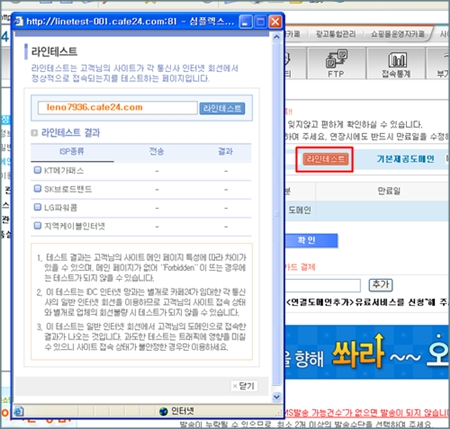Select the SK브로드밴드 row icon
This screenshot has width=450, height=429.
pyautogui.click(x=38, y=189)
